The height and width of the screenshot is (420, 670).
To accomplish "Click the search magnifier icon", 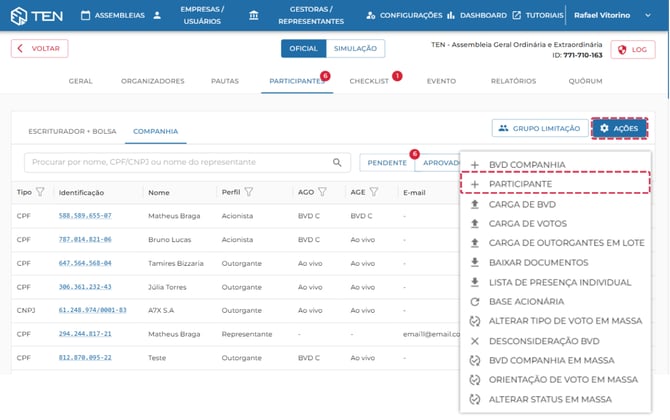I will [337, 162].
